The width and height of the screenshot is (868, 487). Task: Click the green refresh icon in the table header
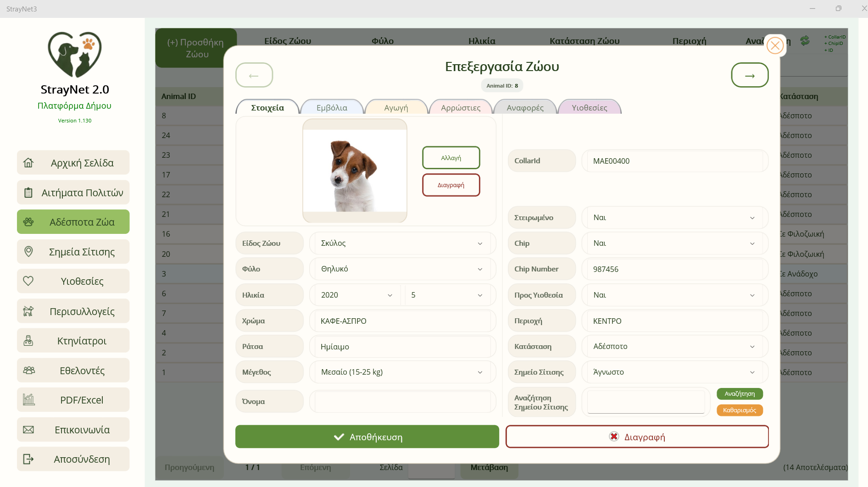(805, 41)
